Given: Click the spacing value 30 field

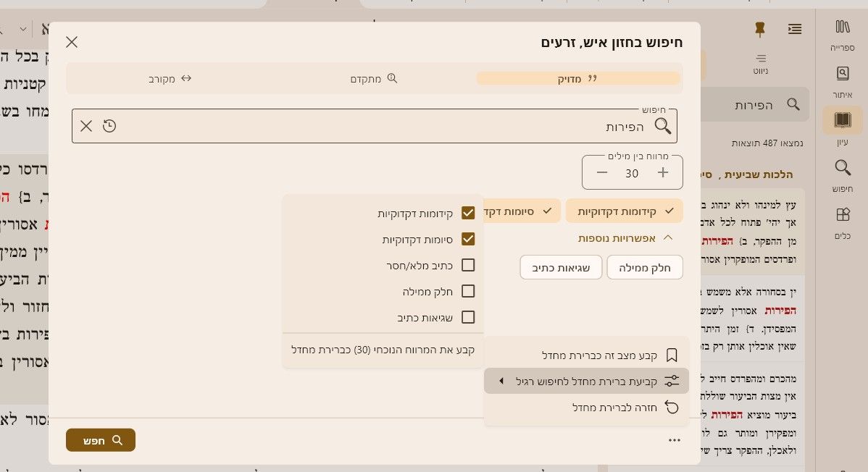Looking at the screenshot, I should pyautogui.click(x=633, y=173).
